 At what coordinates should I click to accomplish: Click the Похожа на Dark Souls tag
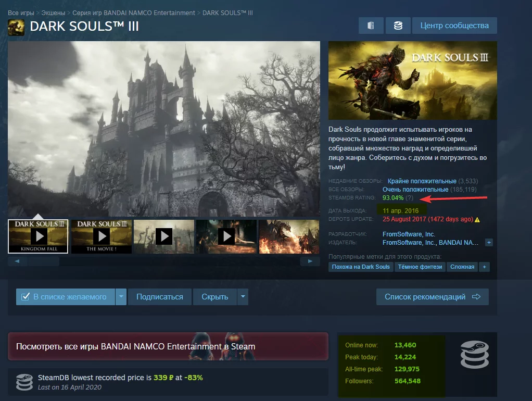pos(361,267)
